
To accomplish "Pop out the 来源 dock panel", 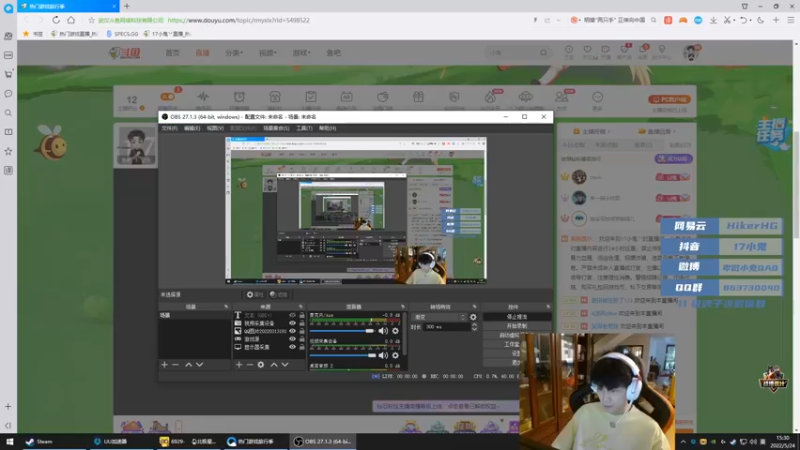I will [x=301, y=307].
